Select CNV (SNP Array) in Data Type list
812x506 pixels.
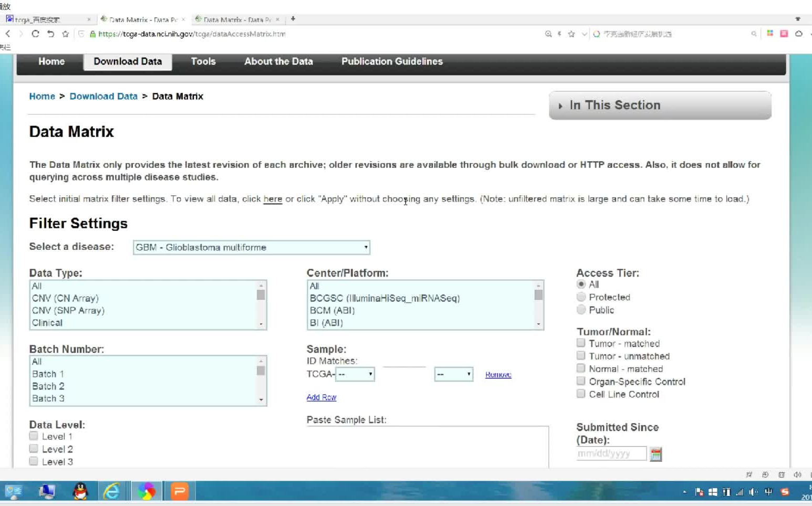pyautogui.click(x=143, y=310)
